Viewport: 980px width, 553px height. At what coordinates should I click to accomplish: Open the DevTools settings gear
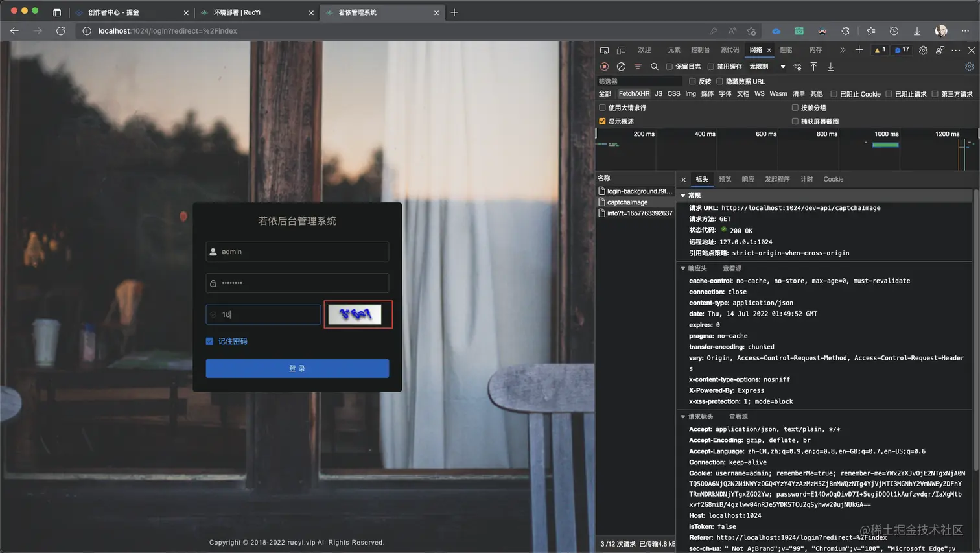[x=923, y=50]
